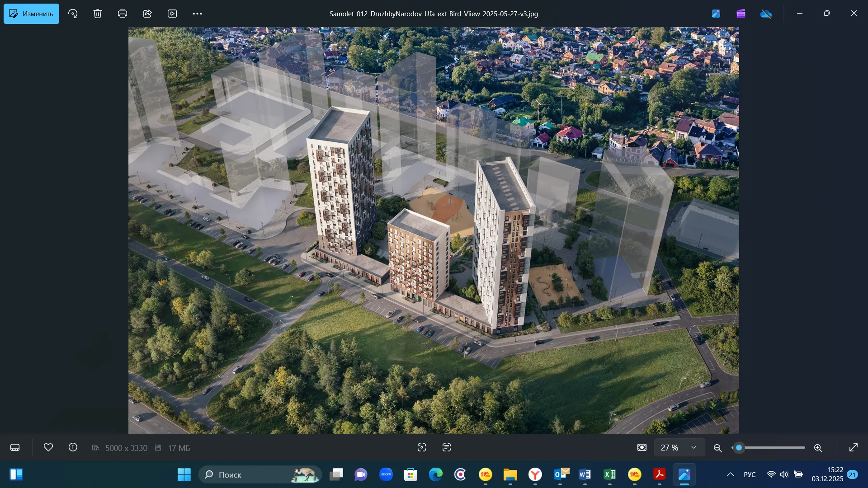868x488 pixels.
Task: Show hidden tray icons chevron
Action: pos(731,474)
